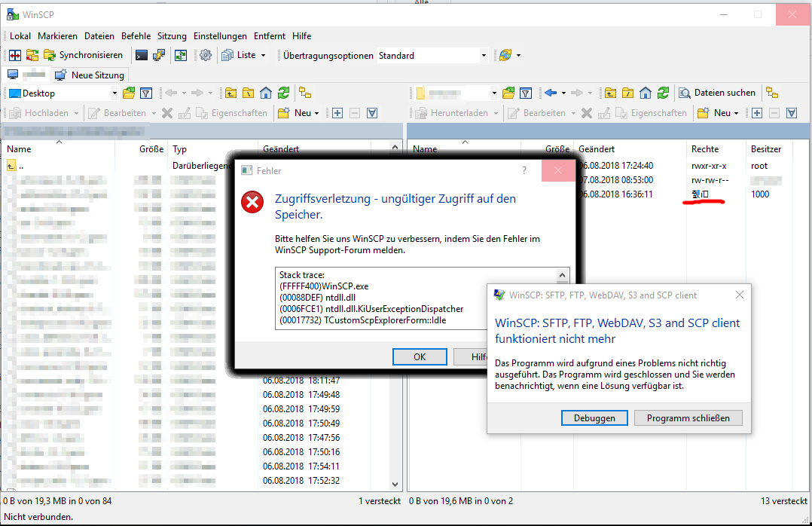Expand the Liste view style dropdown
This screenshot has width=812, height=526.
[263, 56]
